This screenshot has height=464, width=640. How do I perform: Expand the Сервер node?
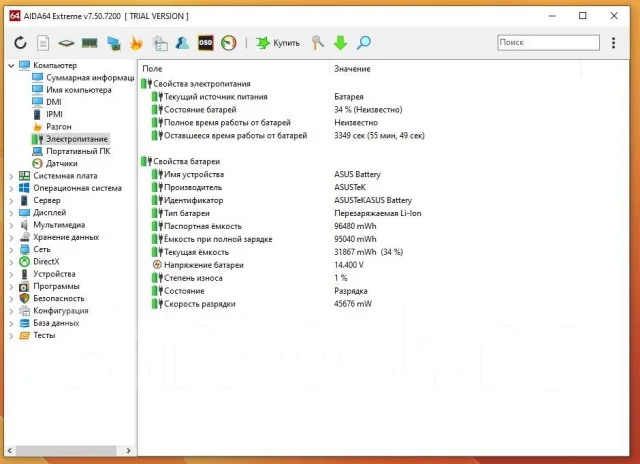click(11, 201)
